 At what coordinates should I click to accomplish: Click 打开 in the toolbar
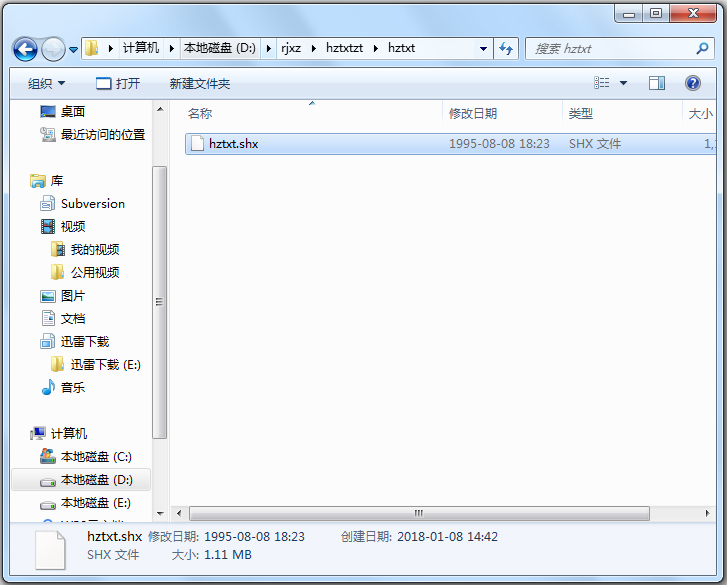(x=118, y=84)
